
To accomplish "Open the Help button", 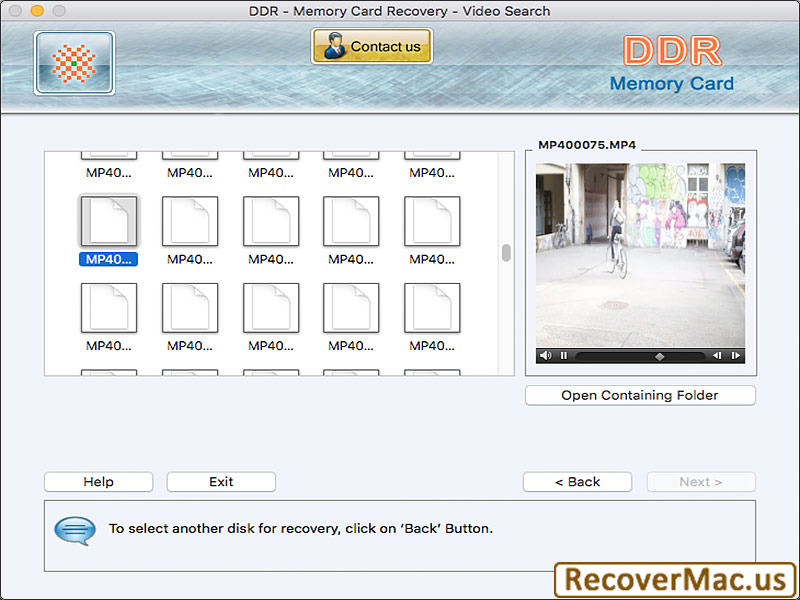I will 98,482.
